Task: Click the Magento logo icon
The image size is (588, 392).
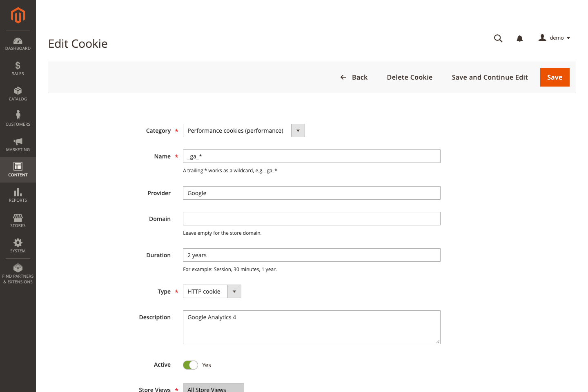Action: click(x=18, y=16)
